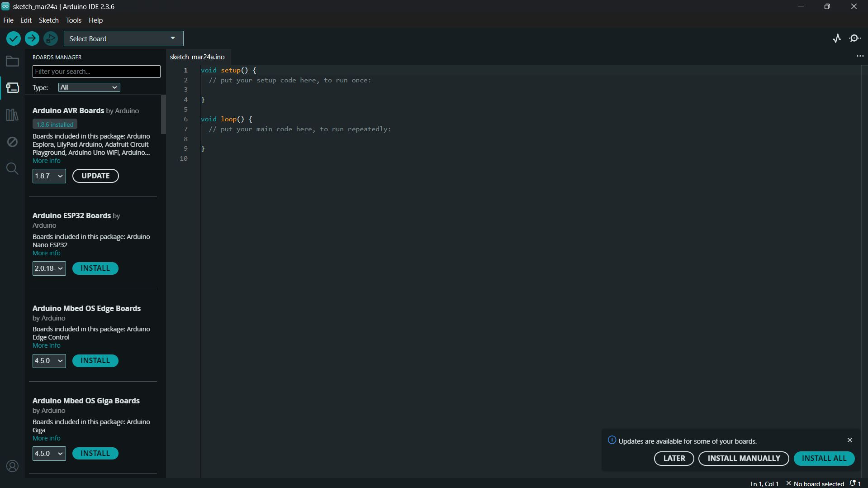Open the Sketchbook sidebar panel

[12, 61]
